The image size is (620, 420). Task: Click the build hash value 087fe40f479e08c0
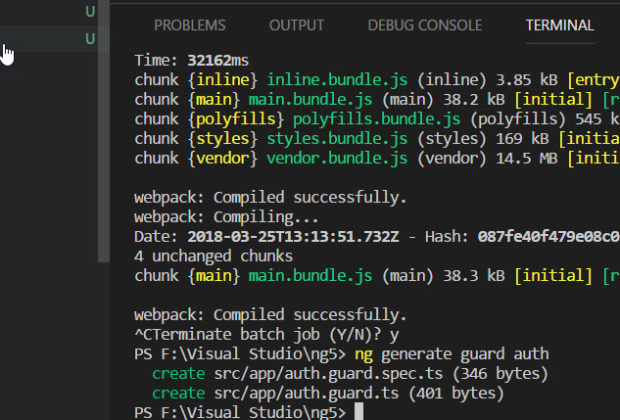[x=548, y=236]
